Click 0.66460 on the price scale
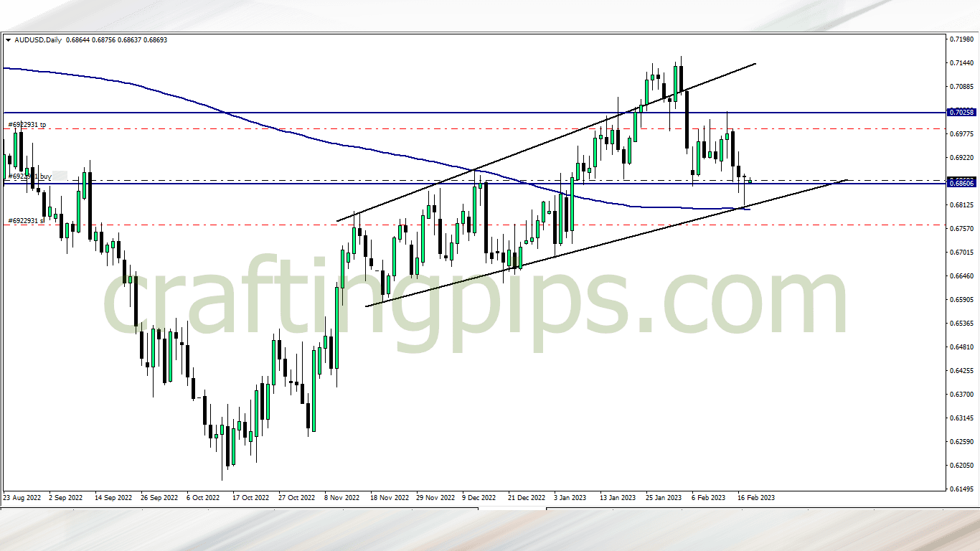 click(x=961, y=275)
